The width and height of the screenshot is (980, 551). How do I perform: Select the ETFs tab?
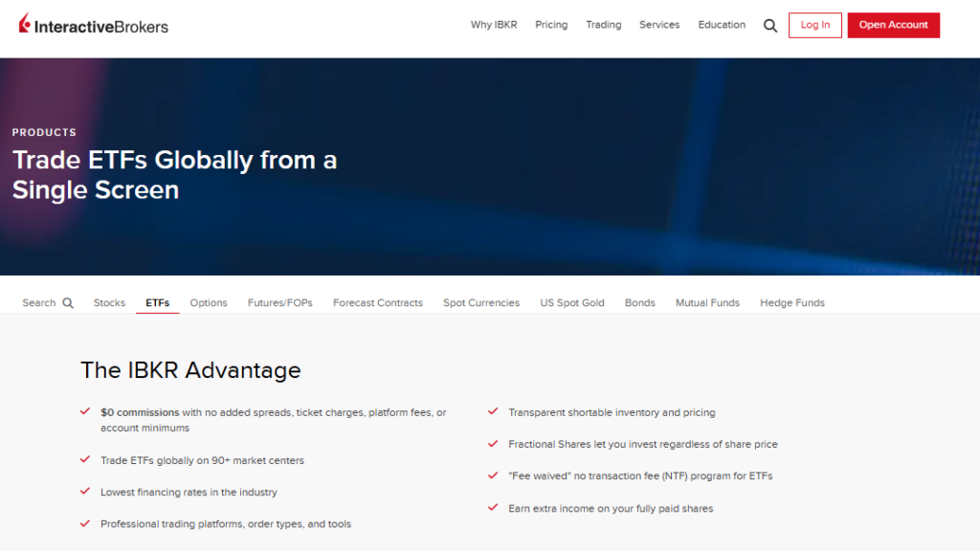tap(158, 302)
